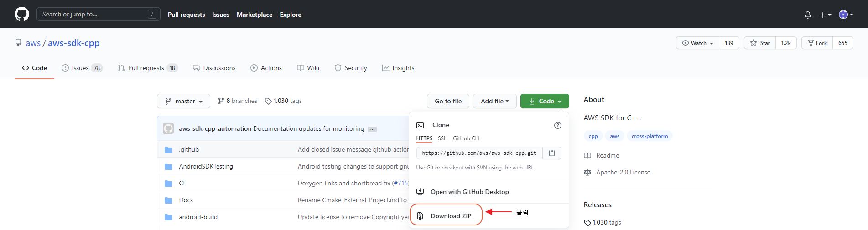Open the Android testing changes commit message
This screenshot has width=868, height=230.
pos(353,166)
